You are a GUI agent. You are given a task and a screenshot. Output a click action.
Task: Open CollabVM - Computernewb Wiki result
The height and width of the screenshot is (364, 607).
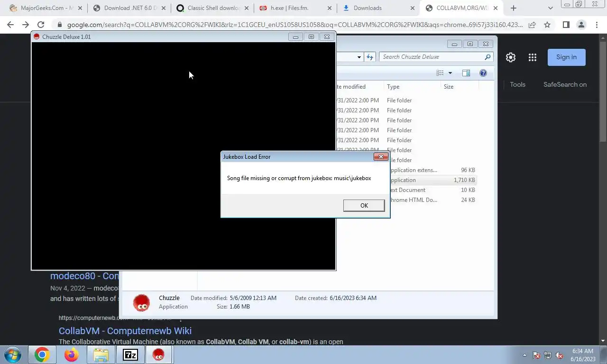point(125,331)
